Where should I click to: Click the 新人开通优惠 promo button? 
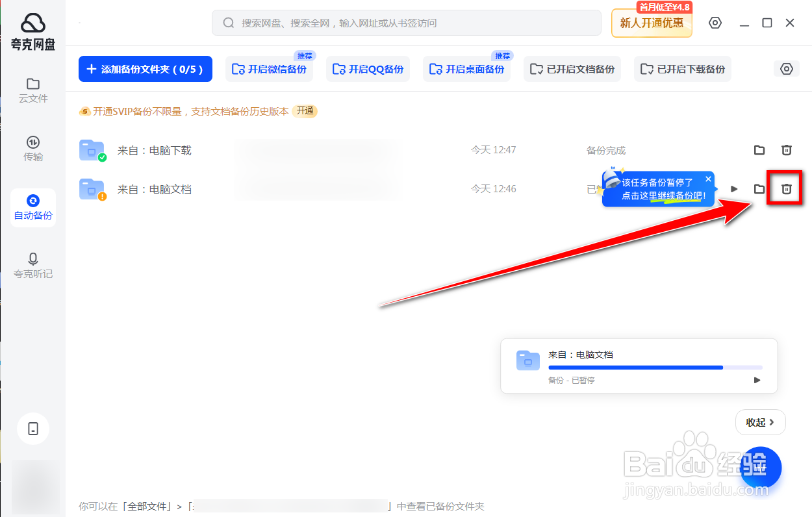(x=652, y=23)
